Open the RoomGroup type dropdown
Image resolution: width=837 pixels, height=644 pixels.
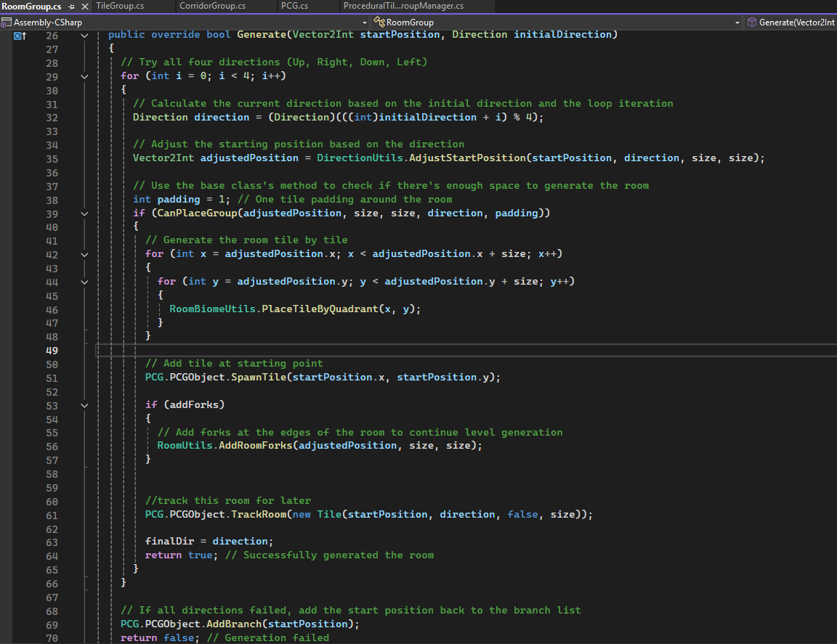tap(737, 23)
